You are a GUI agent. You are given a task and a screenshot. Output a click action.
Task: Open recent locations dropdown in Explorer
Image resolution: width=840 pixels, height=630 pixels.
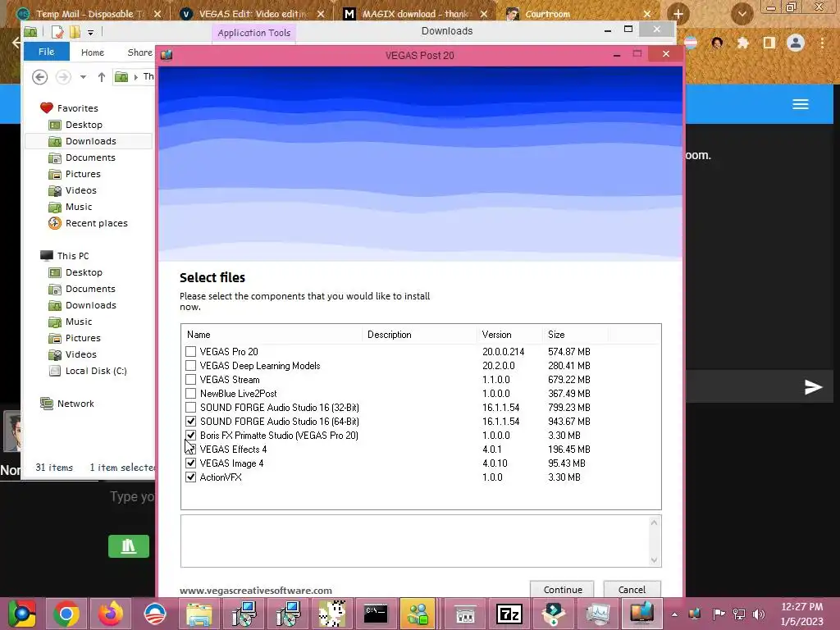click(83, 77)
